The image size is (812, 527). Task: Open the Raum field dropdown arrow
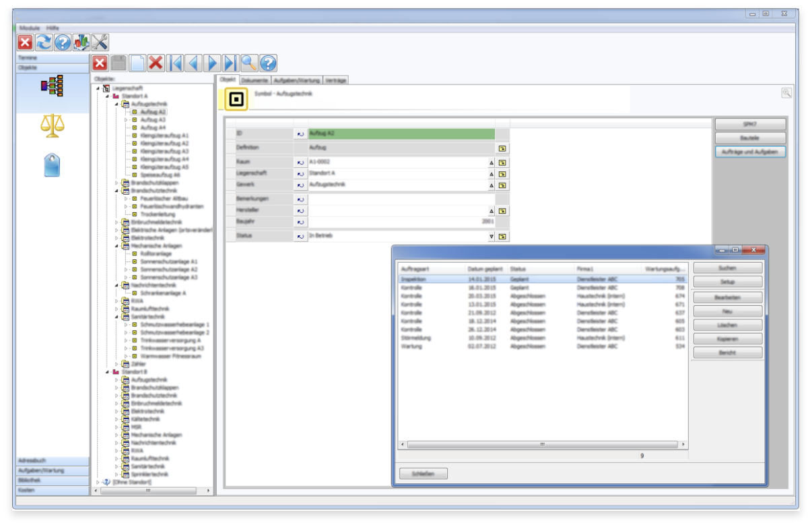pyautogui.click(x=491, y=162)
